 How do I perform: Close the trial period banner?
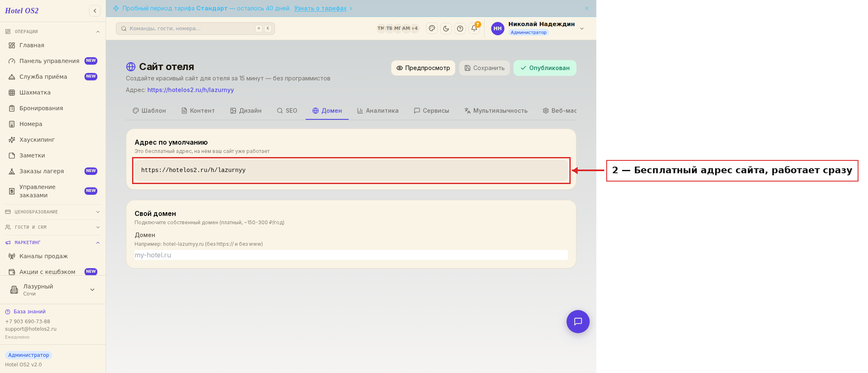pos(587,8)
